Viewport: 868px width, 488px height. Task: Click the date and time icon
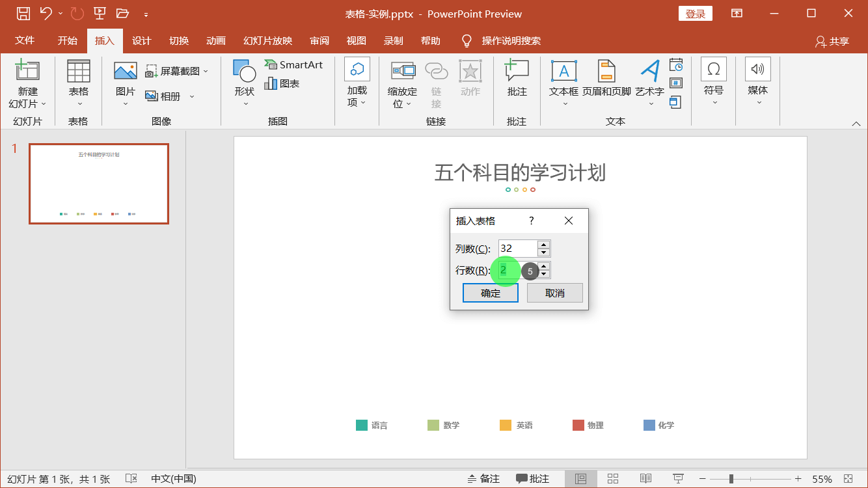(676, 64)
